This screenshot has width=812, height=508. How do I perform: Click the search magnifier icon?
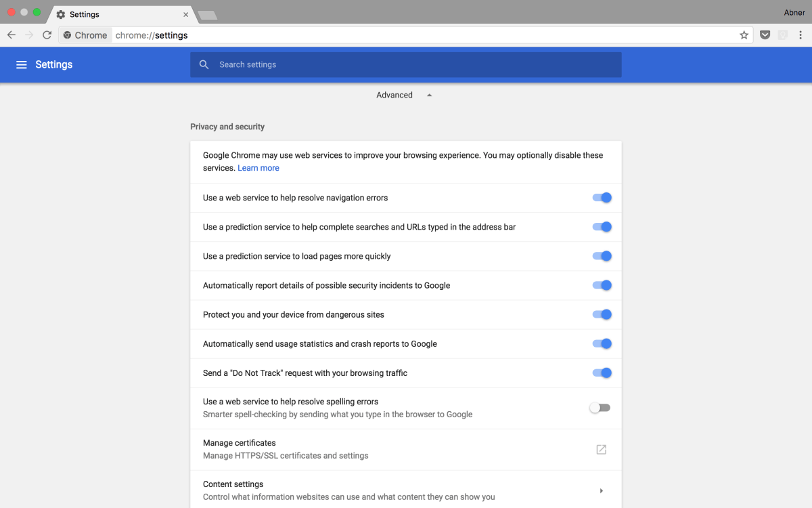[x=204, y=64]
